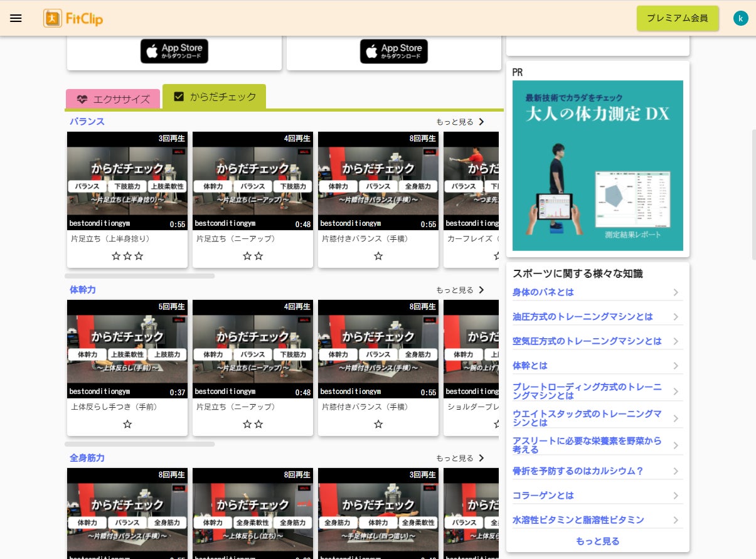Click stars under 片足立ち（上半身捻り）
The image size is (756, 559).
click(127, 256)
